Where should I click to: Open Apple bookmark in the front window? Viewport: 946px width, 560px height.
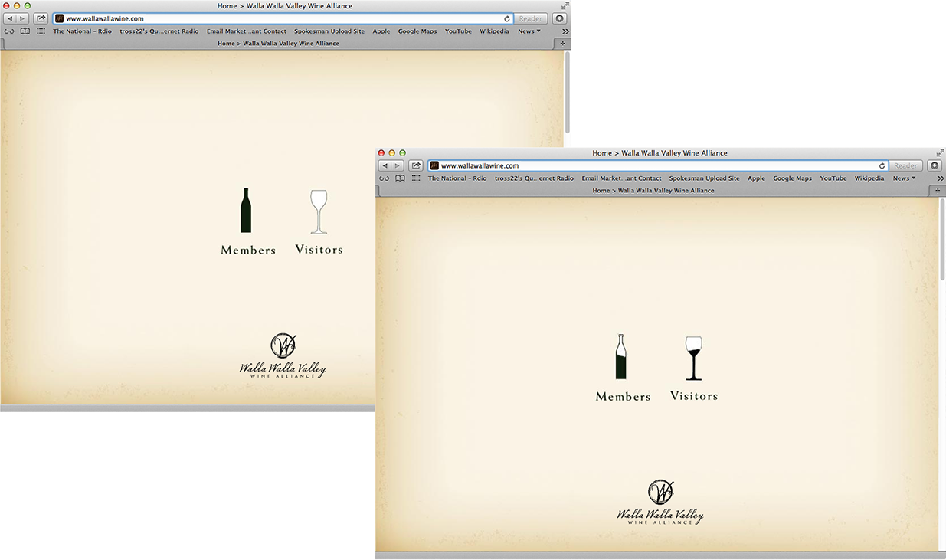click(x=756, y=178)
